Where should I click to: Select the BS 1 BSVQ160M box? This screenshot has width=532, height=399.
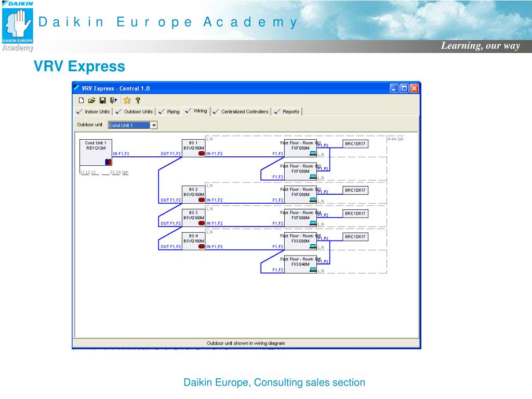(193, 148)
